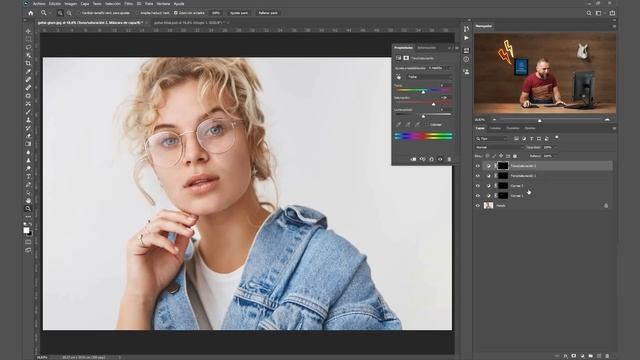Click the foreground color swatch
The width and height of the screenshot is (640, 360).
tap(26, 230)
